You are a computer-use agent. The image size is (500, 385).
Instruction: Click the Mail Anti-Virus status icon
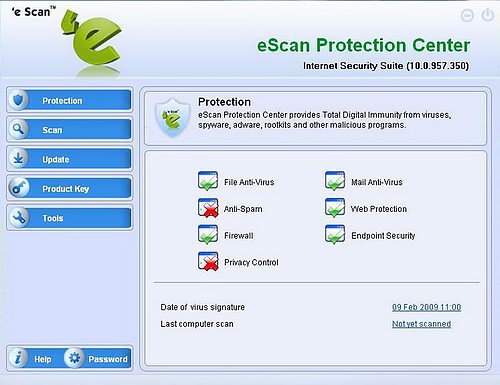tap(335, 181)
